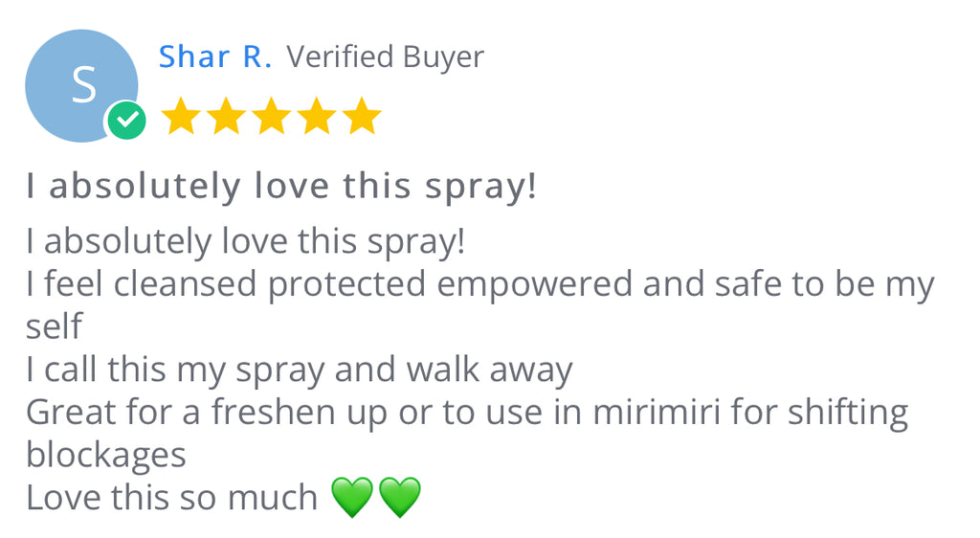Select the fifth gold star
Viewport: 980px width, 538px height.
click(362, 116)
